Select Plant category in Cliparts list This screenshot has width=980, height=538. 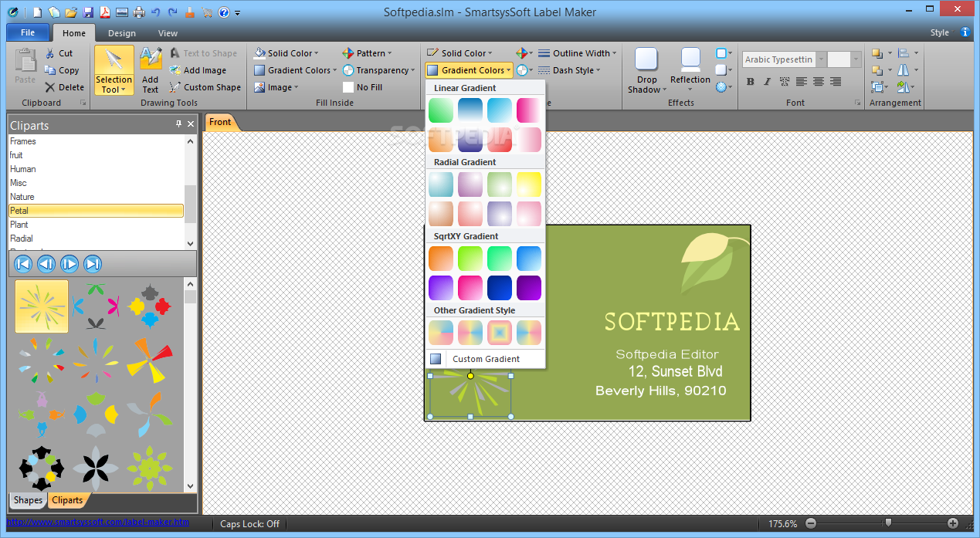pyautogui.click(x=97, y=225)
